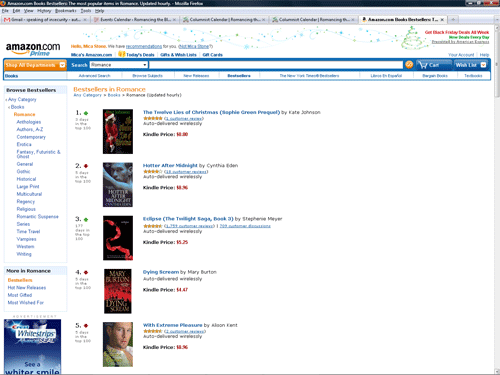Viewport: 500px width, 375px height.
Task: Select Contemporary category
Action: tap(31, 137)
